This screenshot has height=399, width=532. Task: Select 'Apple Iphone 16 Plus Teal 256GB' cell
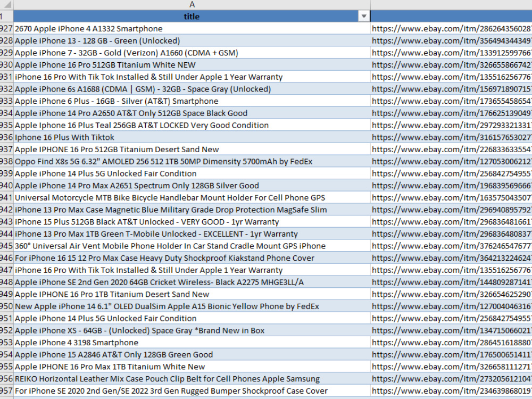tap(192, 125)
